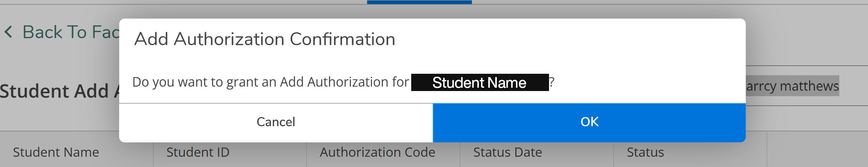Image resolution: width=868 pixels, height=167 pixels.
Task: Follow the Back To Faculty link text
Action: [71, 32]
